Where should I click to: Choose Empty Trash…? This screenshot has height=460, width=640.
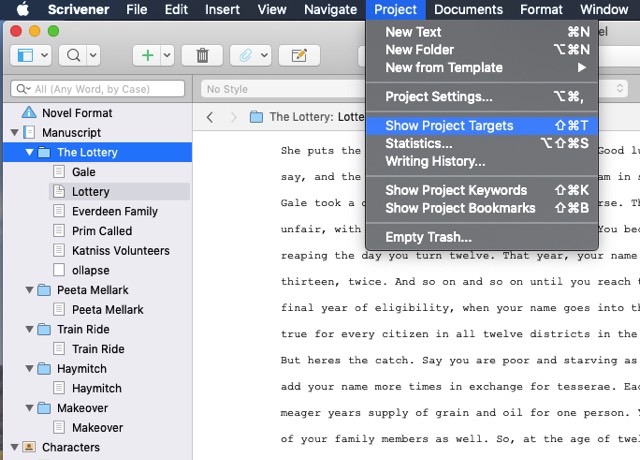(482, 237)
